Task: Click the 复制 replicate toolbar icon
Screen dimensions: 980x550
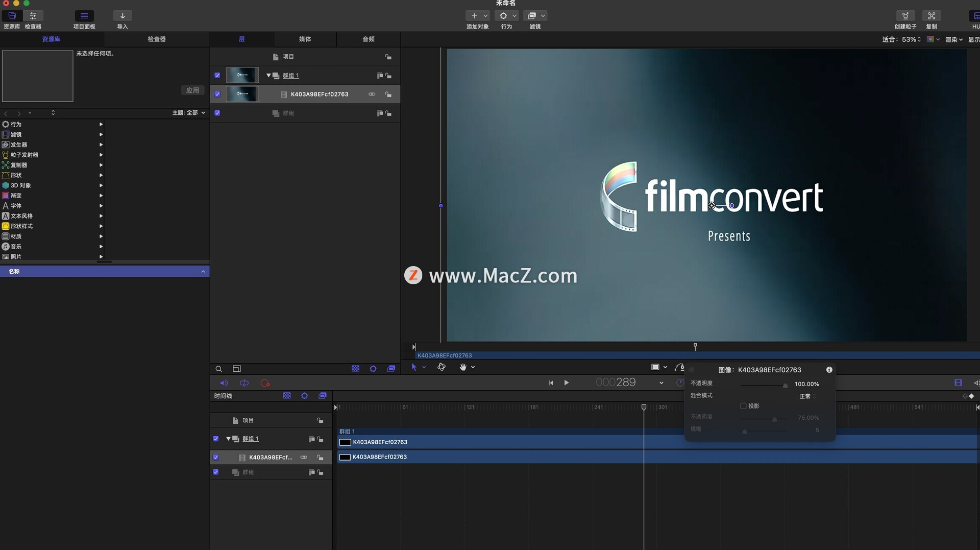Action: 932,16
